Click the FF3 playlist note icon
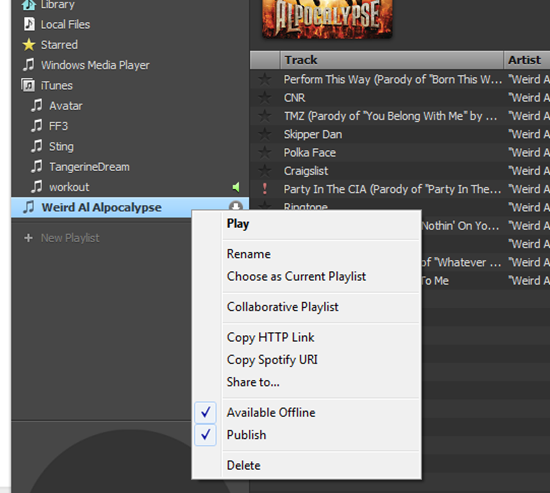Screen dimensions: 550x493 [37, 126]
